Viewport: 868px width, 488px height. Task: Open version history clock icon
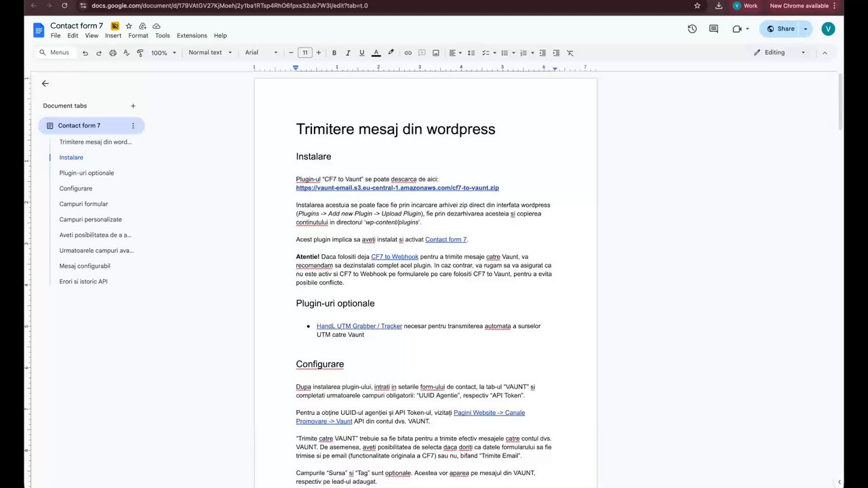click(x=692, y=28)
